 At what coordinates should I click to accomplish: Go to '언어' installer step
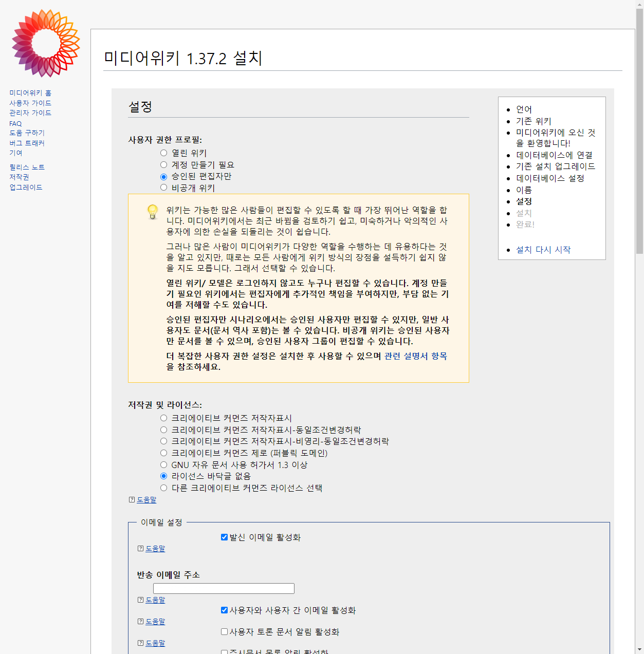524,109
